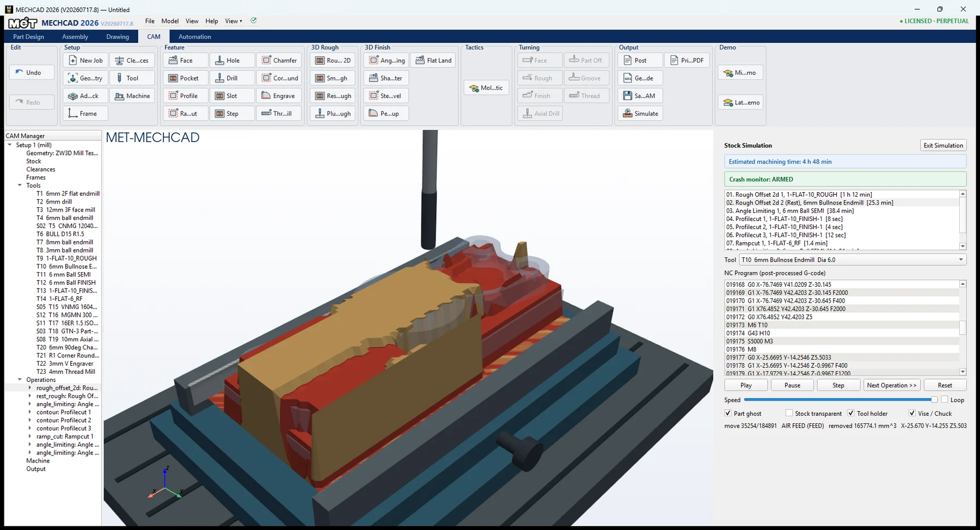The image size is (980, 530).
Task: Click the green refresh icon beside View
Action: (254, 21)
